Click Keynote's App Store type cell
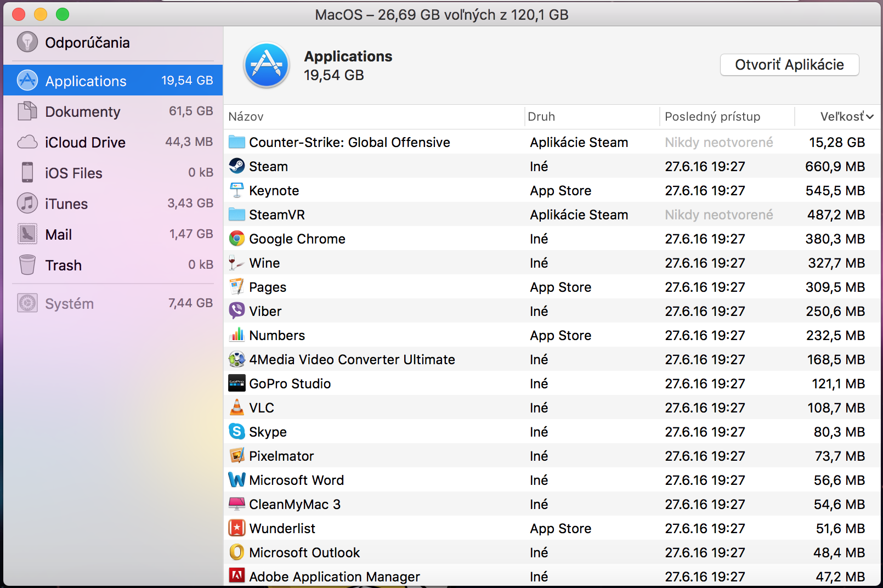The height and width of the screenshot is (588, 883). click(561, 190)
